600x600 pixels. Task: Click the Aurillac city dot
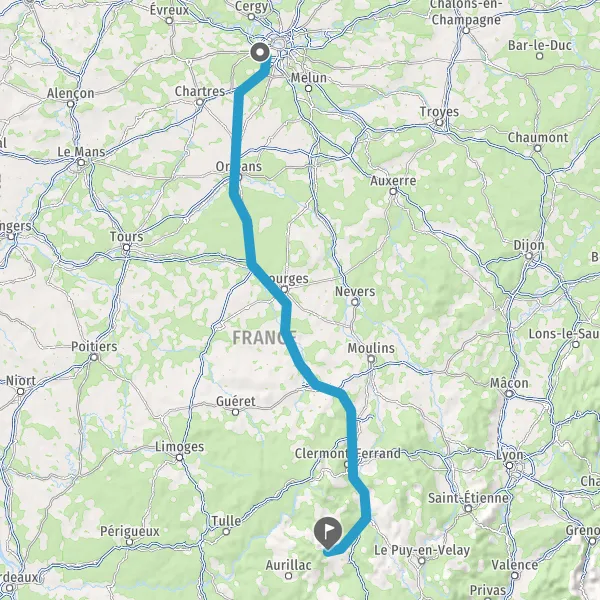coord(289,576)
